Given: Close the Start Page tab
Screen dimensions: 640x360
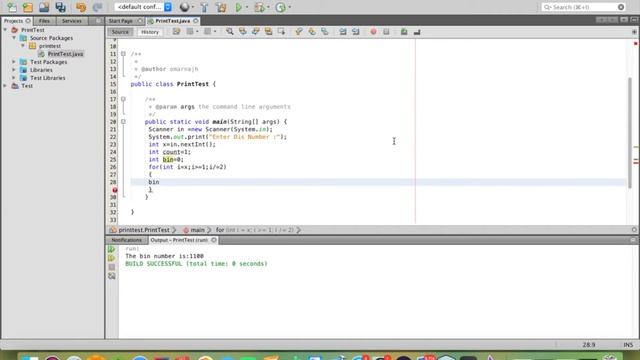Looking at the screenshot, I should point(140,21).
